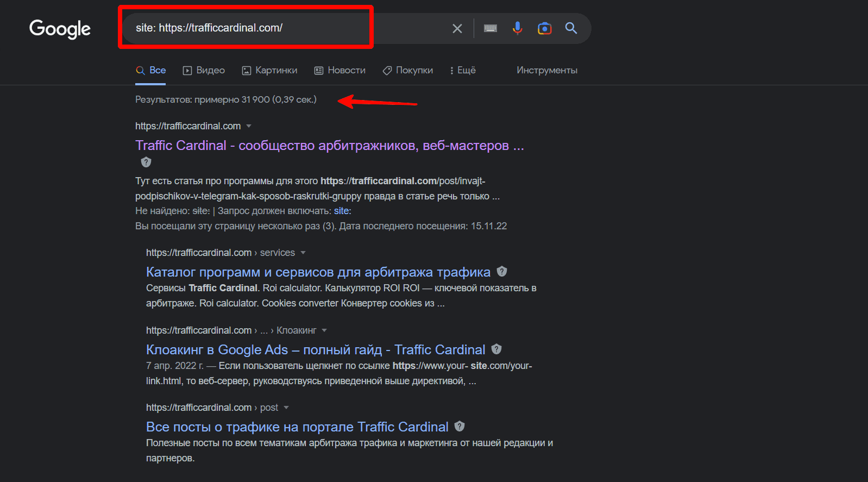This screenshot has width=868, height=482.
Task: Click shield icon beside Все посты result
Action: (x=460, y=426)
